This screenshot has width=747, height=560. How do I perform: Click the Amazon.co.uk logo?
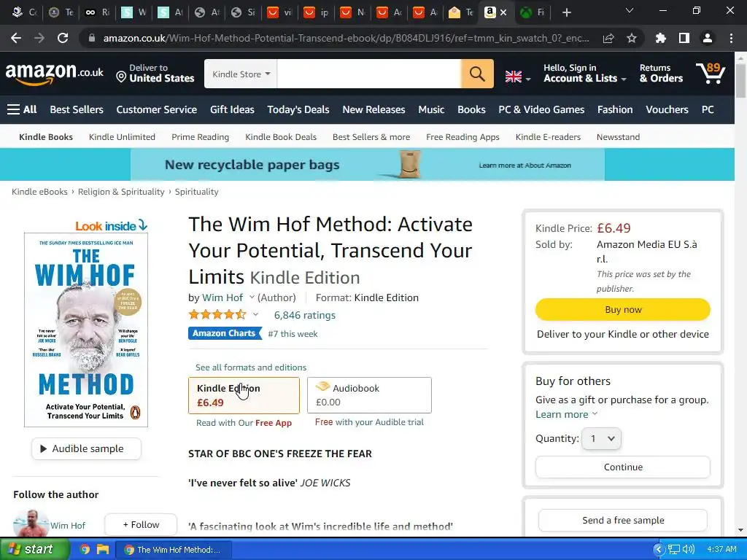click(x=54, y=74)
